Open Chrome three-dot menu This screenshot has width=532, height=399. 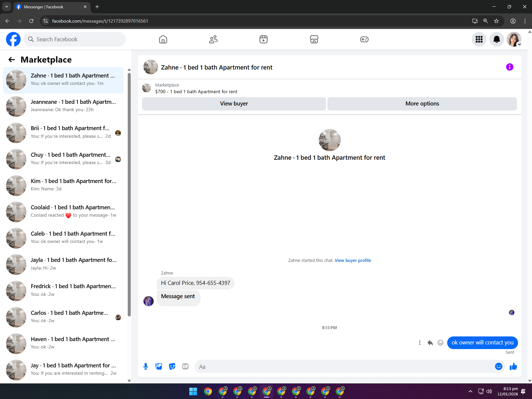click(525, 21)
